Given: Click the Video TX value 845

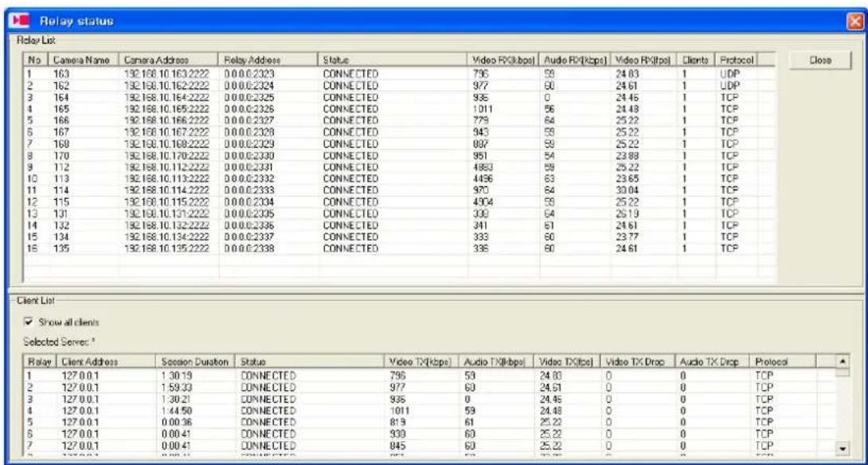Looking at the screenshot, I should click(x=399, y=447).
